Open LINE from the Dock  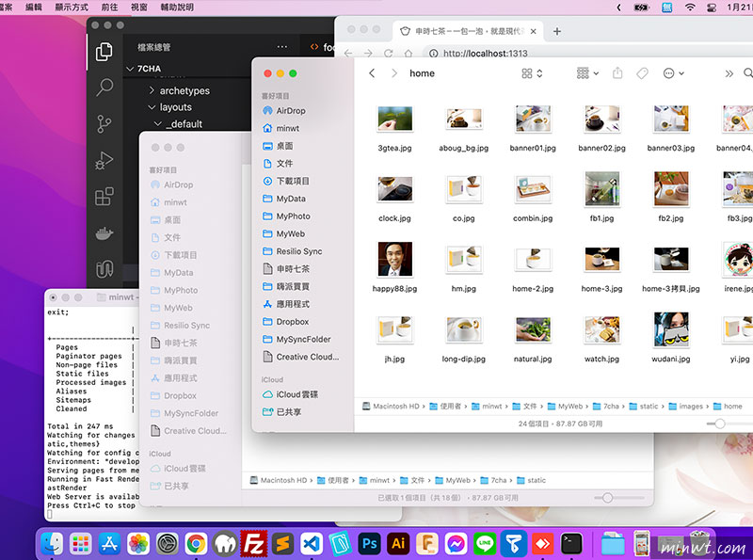485,544
